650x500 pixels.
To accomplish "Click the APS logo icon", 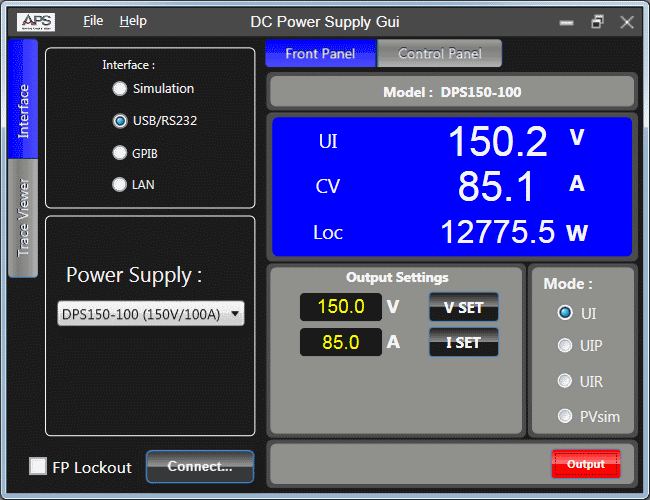I will coord(37,21).
